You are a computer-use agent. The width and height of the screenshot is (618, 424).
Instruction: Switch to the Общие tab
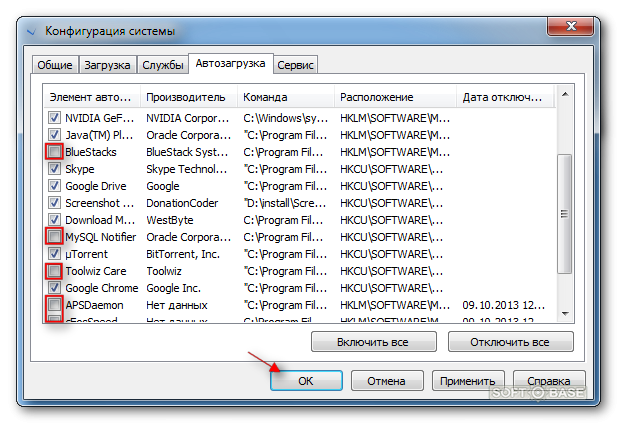tap(55, 65)
